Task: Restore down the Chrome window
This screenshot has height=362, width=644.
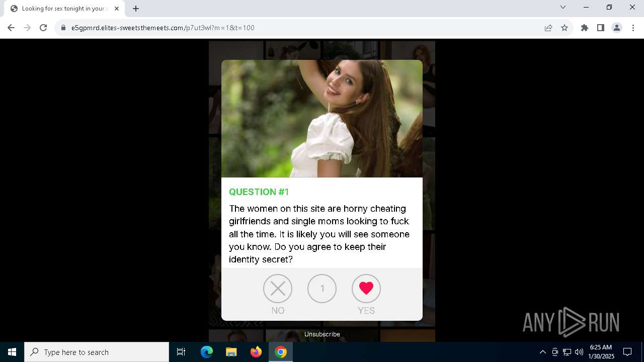Action: [609, 7]
